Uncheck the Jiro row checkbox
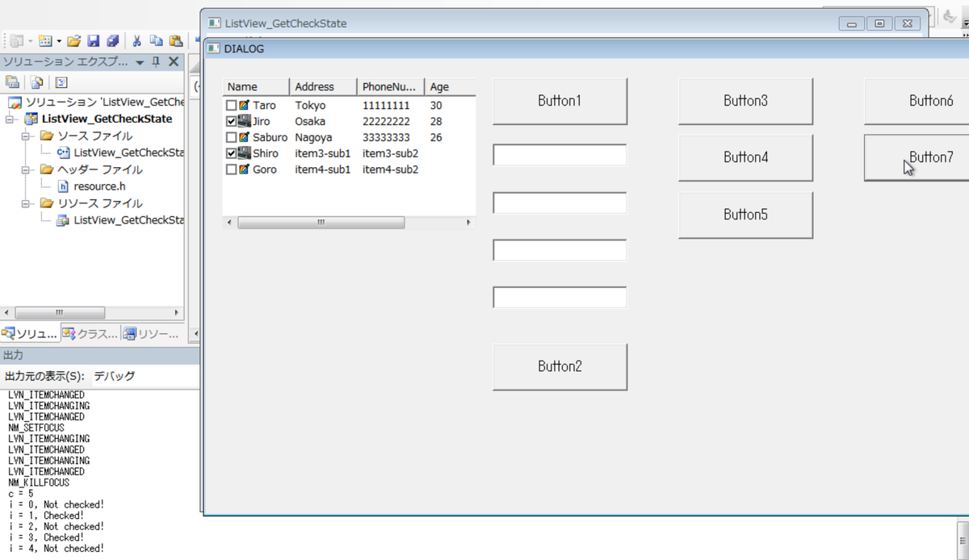Viewport: 969px width, 560px height. [x=232, y=121]
